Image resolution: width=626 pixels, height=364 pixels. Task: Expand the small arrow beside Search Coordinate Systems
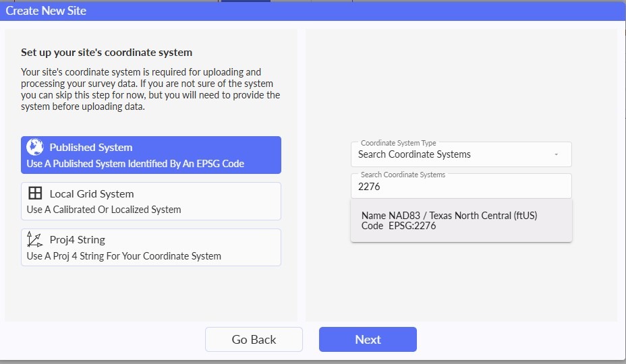pos(556,154)
